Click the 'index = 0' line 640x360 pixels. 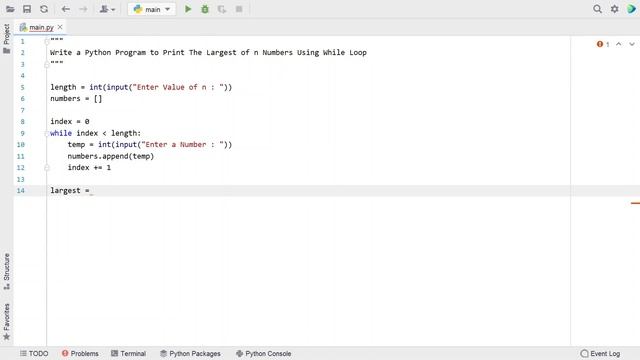pos(70,122)
